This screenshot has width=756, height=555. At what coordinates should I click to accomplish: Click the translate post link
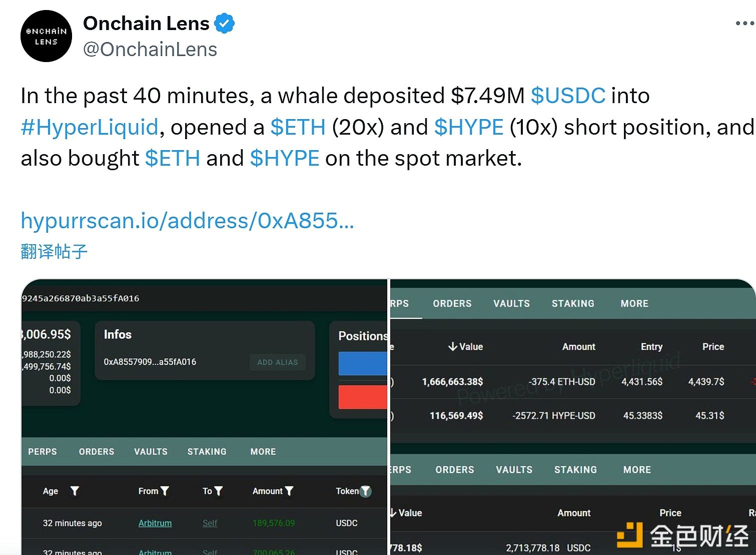click(54, 251)
